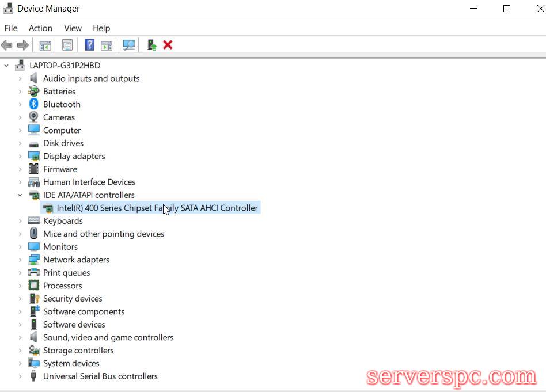The width and height of the screenshot is (546, 392).
Task: Click the blue Help question mark icon
Action: [89, 45]
